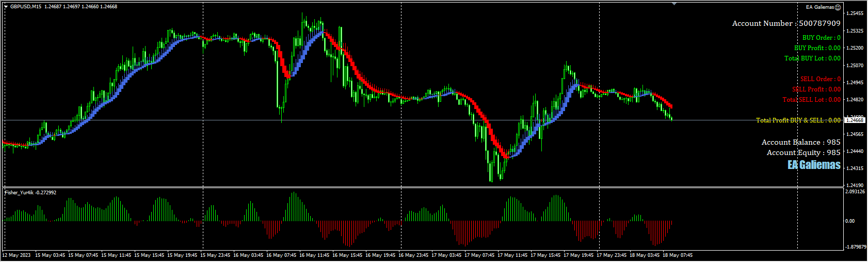Image resolution: width=868 pixels, height=262 pixels.
Task: Click the Total BUY Lot label
Action: pos(812,58)
